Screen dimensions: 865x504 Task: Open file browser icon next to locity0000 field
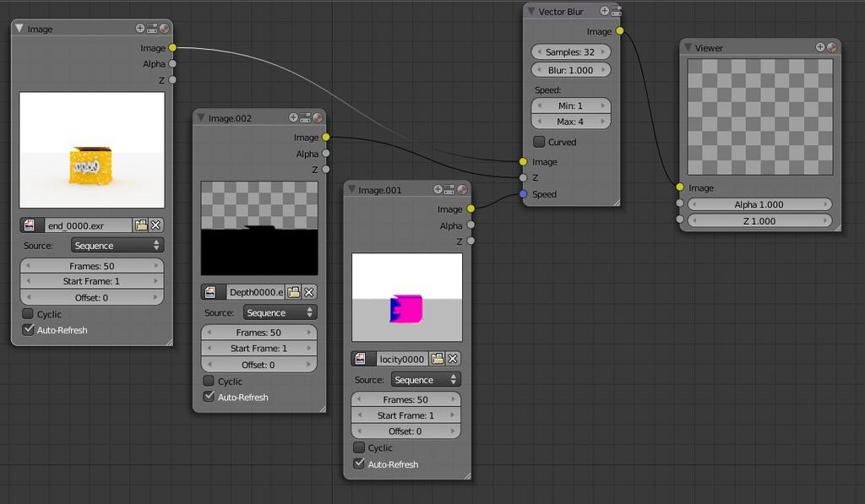[438, 359]
